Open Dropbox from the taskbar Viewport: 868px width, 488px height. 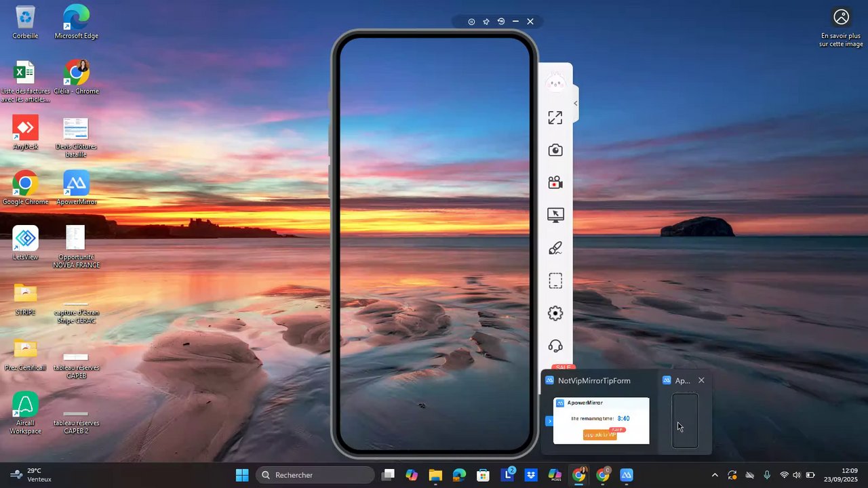(531, 475)
